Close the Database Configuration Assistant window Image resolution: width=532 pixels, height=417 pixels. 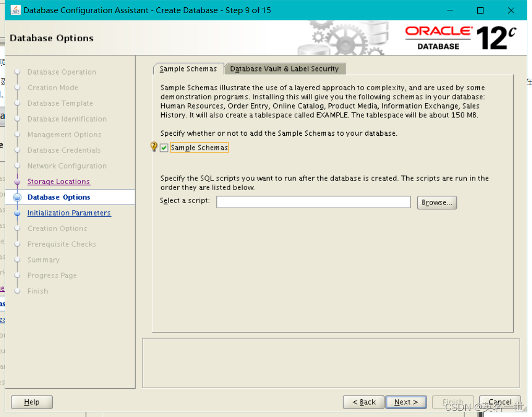(511, 10)
